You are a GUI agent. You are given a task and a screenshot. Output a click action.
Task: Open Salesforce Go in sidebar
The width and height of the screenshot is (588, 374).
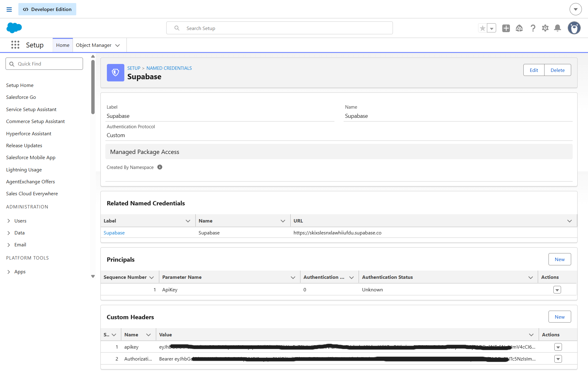pyautogui.click(x=21, y=97)
